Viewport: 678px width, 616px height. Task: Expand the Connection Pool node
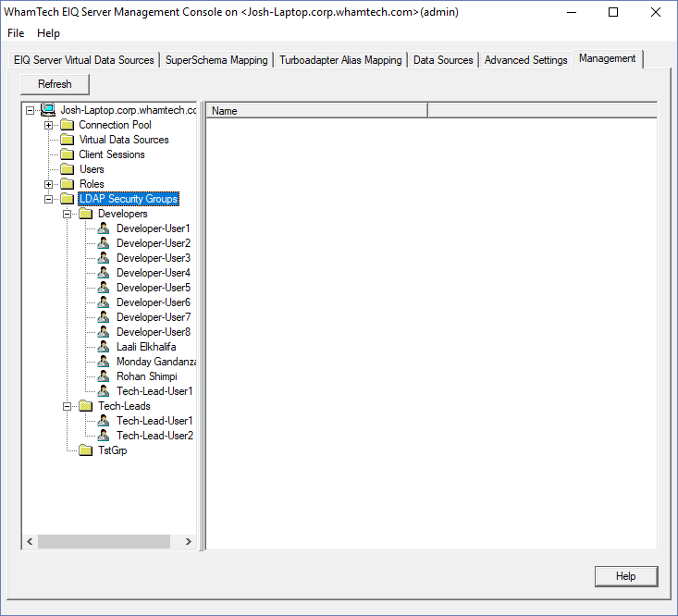(x=48, y=125)
